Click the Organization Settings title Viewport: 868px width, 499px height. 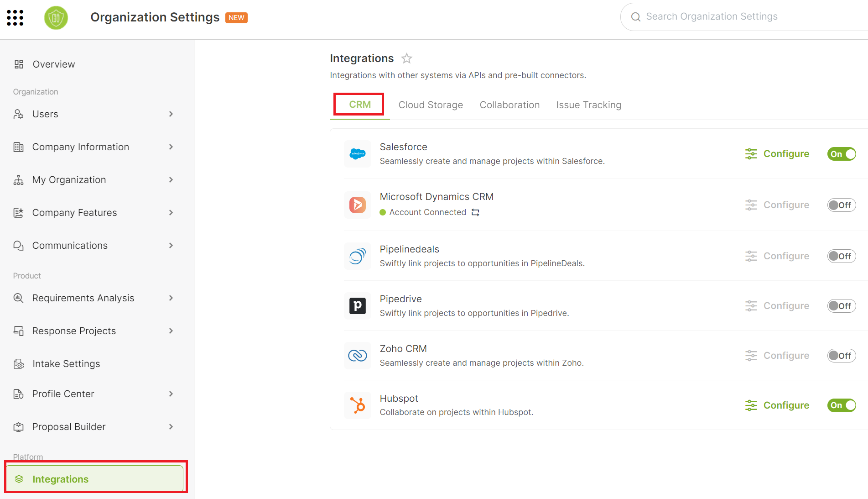(x=155, y=17)
